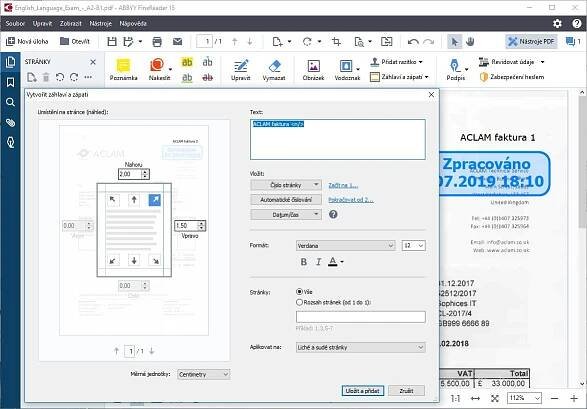
Task: Open the bookmarks panel in the sidebar
Action: [x=10, y=82]
